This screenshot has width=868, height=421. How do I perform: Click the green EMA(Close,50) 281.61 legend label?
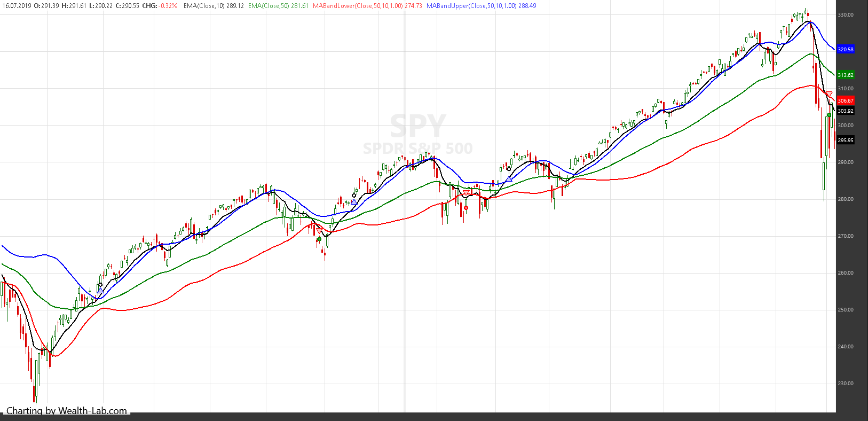278,6
